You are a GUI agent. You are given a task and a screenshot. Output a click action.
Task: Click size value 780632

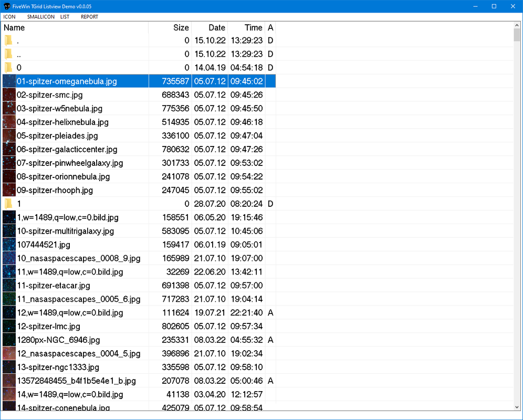175,150
